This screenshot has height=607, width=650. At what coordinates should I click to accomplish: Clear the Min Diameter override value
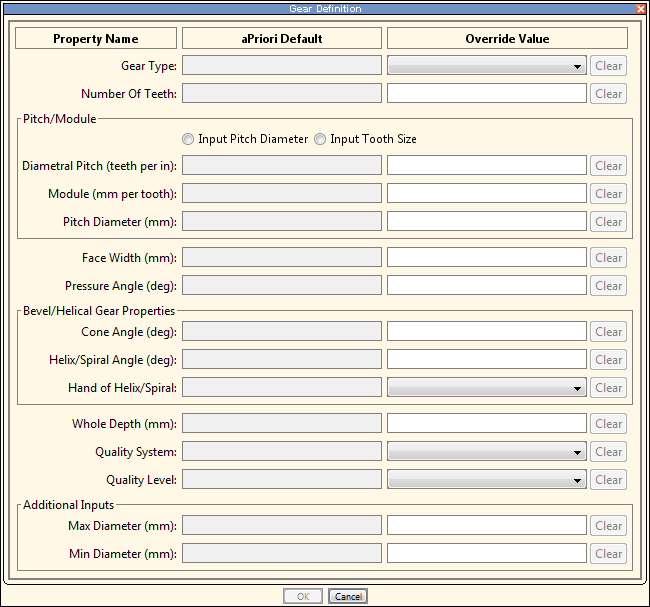[608, 554]
